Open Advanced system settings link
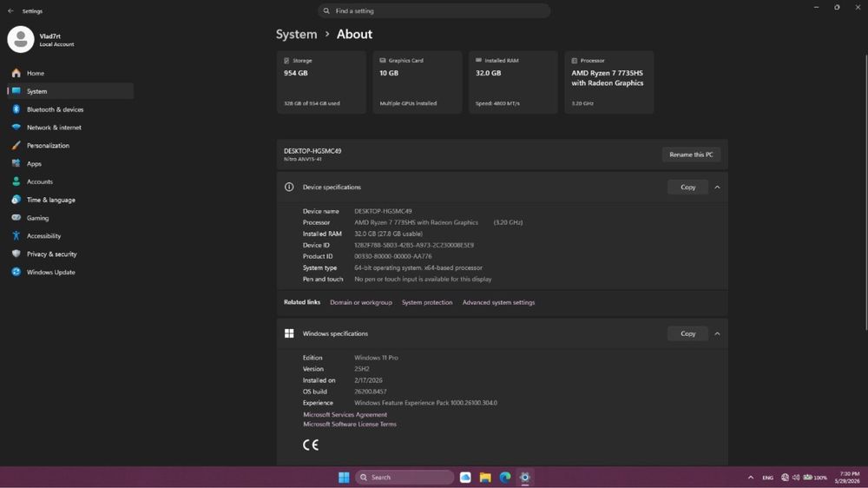The height and width of the screenshot is (488, 868). coord(498,302)
